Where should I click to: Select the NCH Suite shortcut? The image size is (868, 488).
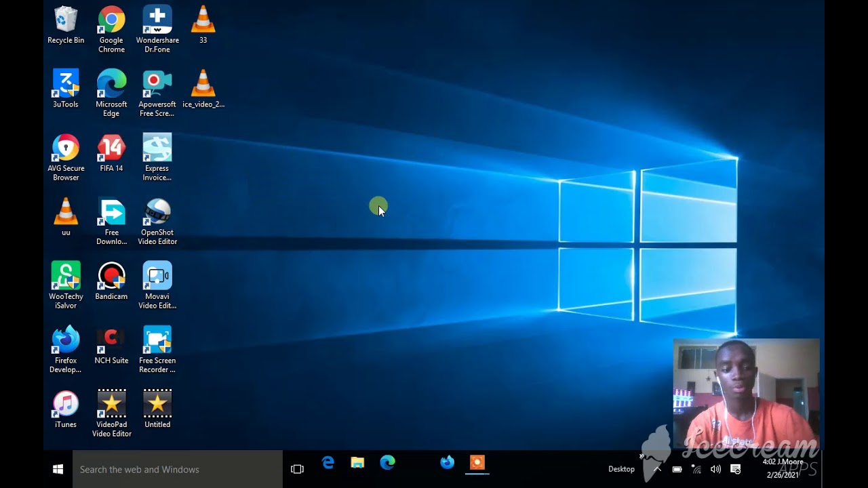[x=111, y=346]
